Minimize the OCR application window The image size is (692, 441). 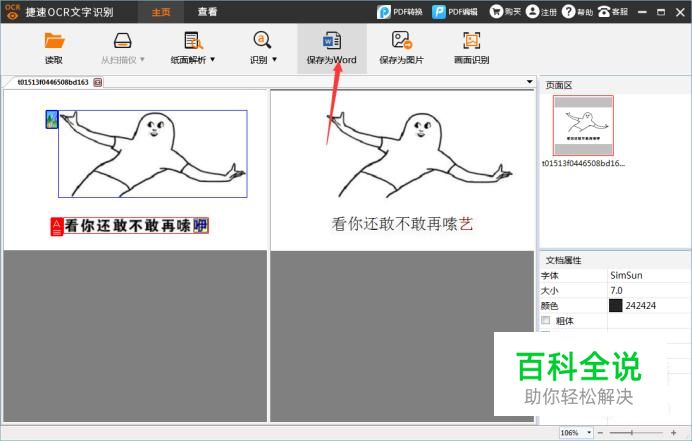point(643,12)
